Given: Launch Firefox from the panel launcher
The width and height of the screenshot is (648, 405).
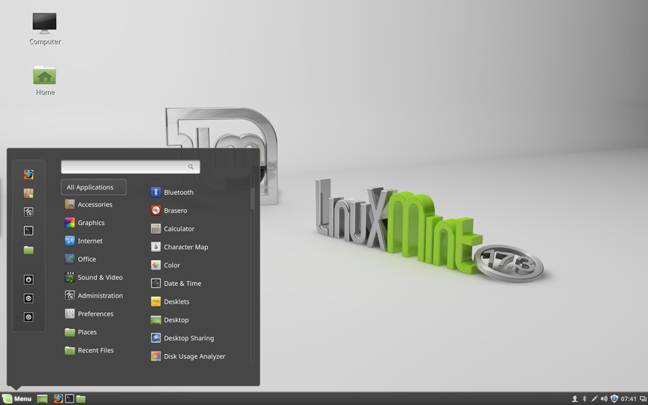Looking at the screenshot, I should (58, 399).
